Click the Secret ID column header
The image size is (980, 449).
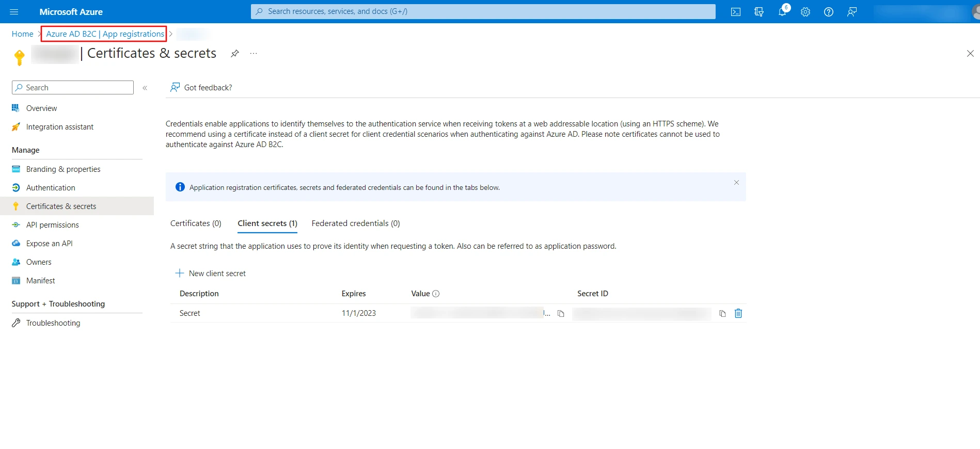593,294
